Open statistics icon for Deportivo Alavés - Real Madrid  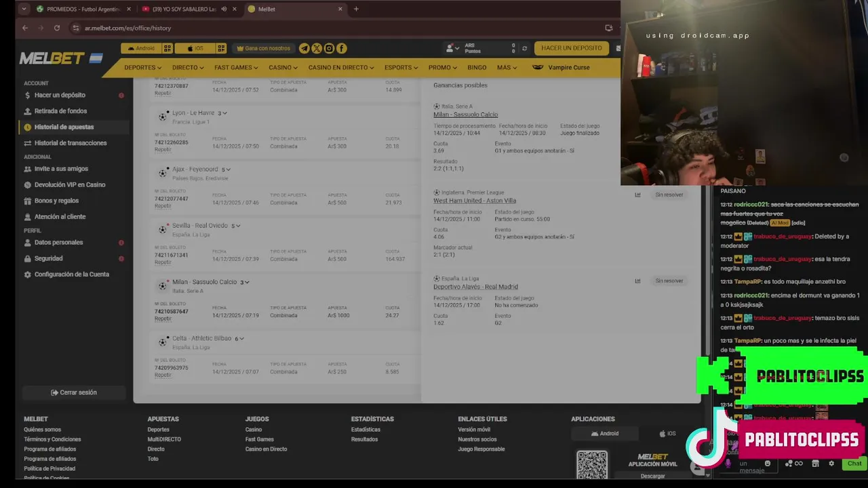click(x=637, y=281)
